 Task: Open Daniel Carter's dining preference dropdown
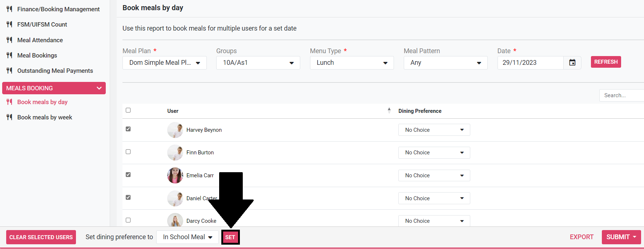pyautogui.click(x=434, y=198)
